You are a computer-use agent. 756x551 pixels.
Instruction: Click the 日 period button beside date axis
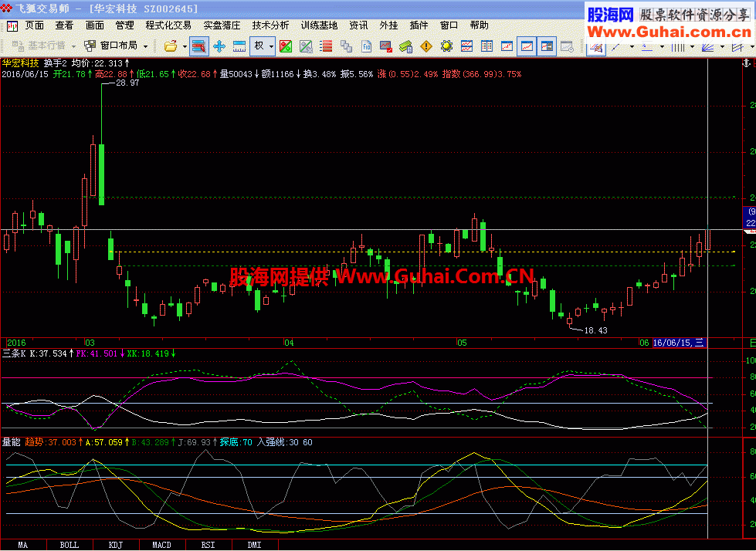point(752,342)
